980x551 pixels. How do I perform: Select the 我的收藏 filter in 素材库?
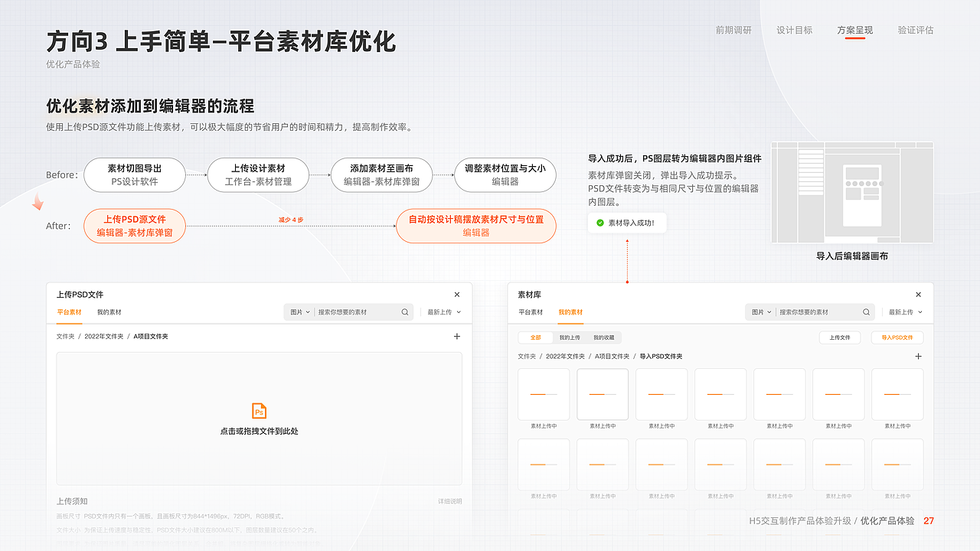[x=603, y=337]
